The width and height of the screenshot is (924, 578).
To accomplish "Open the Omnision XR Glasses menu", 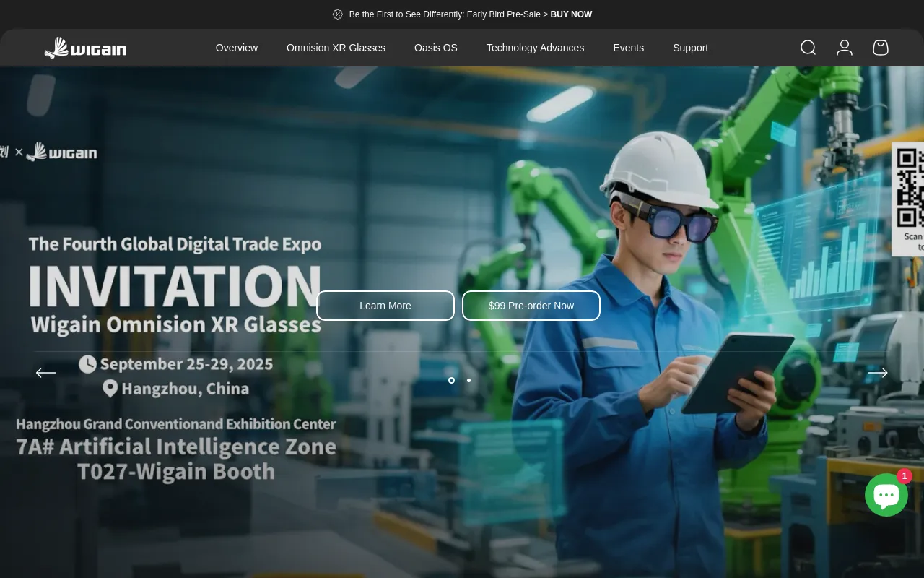I will coord(336,48).
